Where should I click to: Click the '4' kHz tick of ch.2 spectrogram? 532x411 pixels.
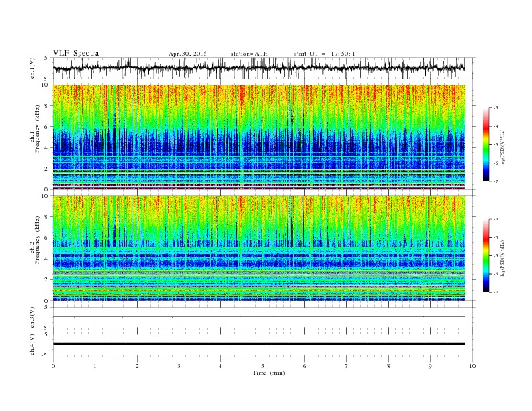(47, 259)
